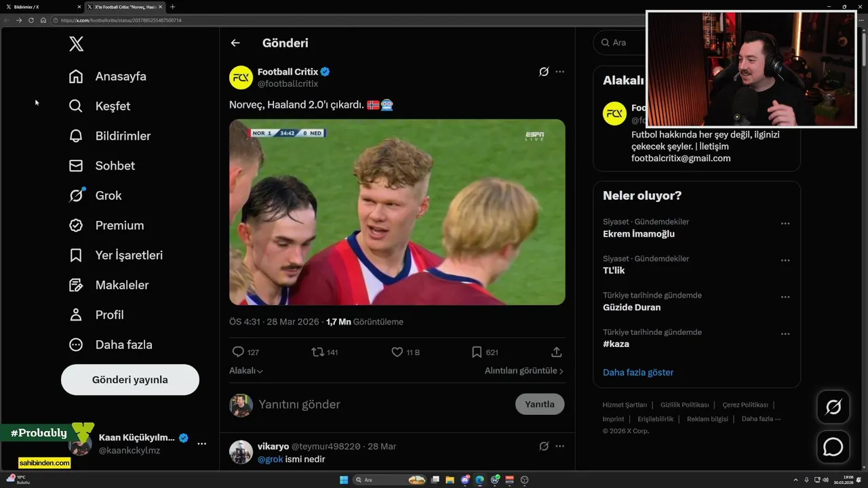The image size is (868, 488).
Task: Click the reply icon with 127 replies
Action: click(x=238, y=352)
